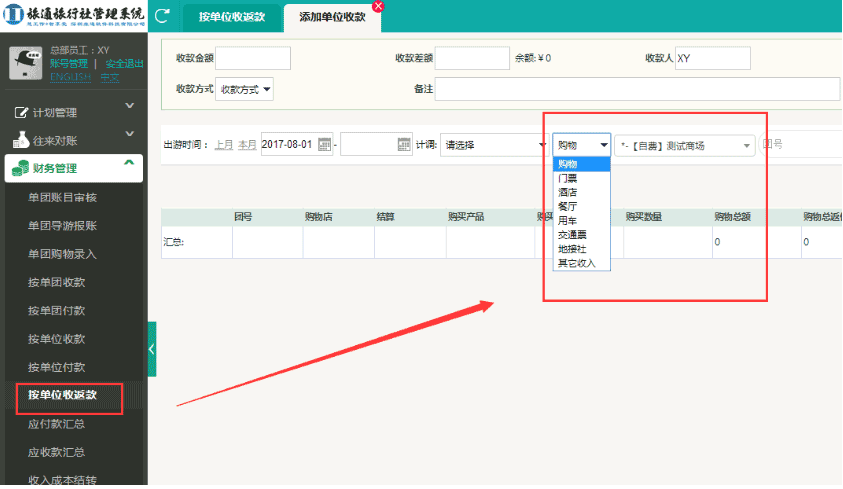Choose 其它收入 in the dropdown list
This screenshot has width=843, height=489.
coord(581,263)
